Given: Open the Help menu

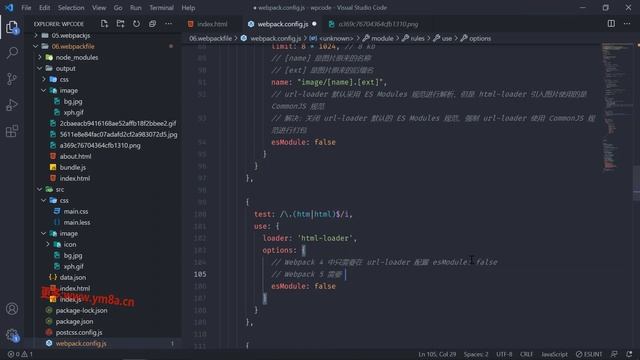Looking at the screenshot, I should point(188,8).
